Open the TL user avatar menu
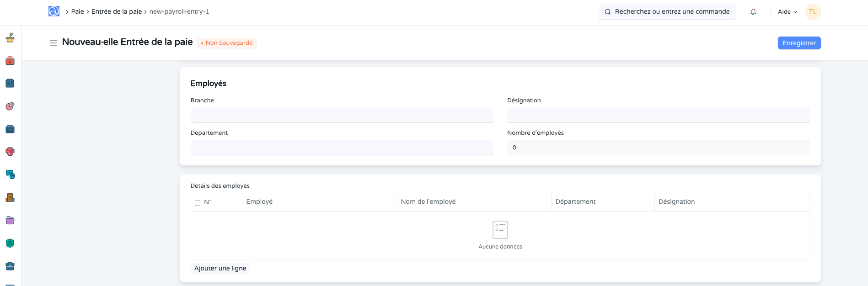Viewport: 868px width, 286px height. pyautogui.click(x=813, y=12)
